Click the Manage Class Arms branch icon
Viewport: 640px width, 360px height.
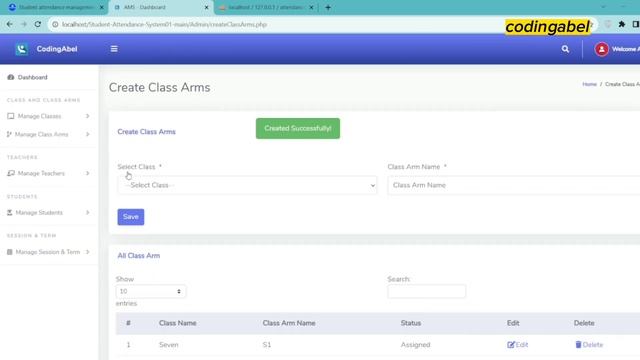pyautogui.click(x=9, y=134)
